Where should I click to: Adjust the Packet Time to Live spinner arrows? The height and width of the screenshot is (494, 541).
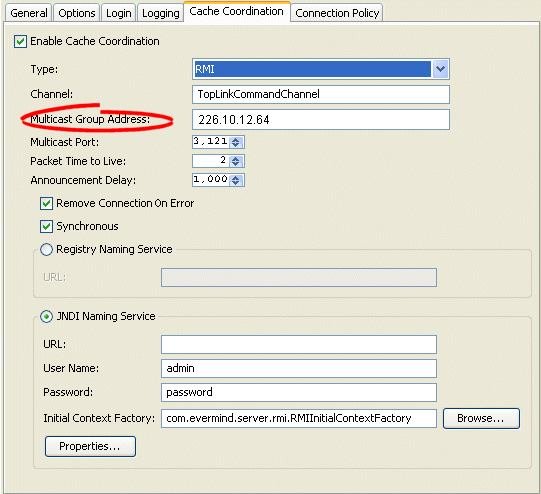coord(236,161)
